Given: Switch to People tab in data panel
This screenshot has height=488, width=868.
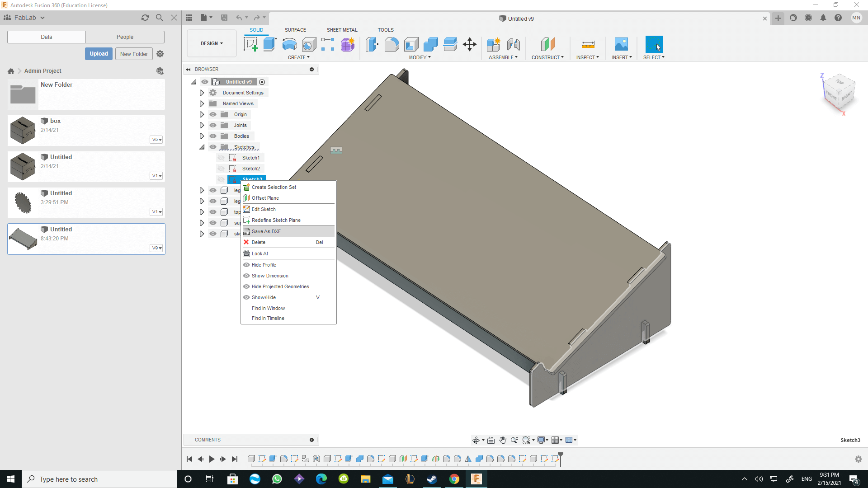Looking at the screenshot, I should [125, 37].
